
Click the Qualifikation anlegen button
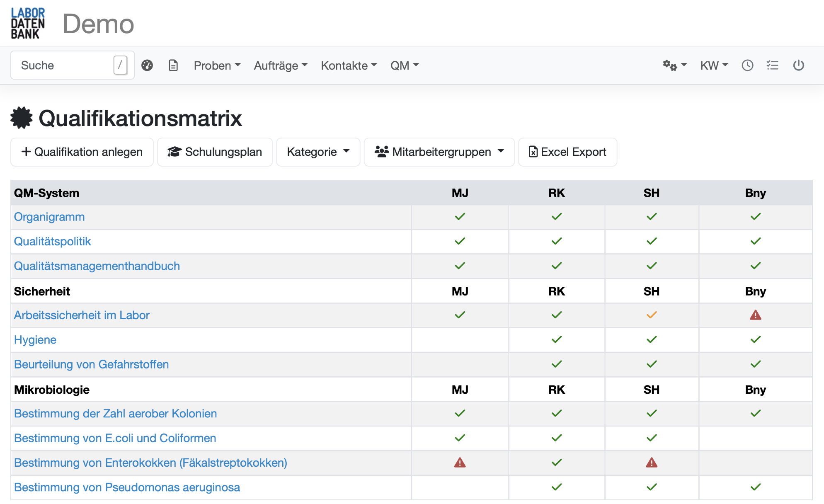click(x=82, y=152)
